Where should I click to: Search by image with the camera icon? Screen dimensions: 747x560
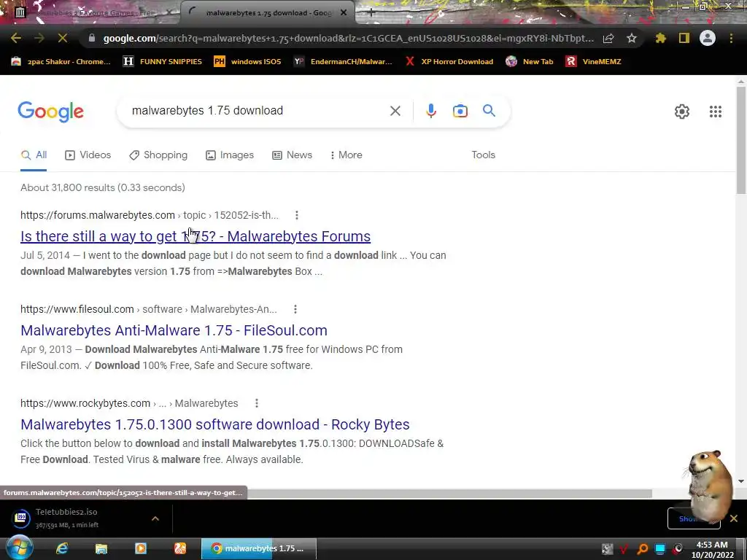(460, 111)
